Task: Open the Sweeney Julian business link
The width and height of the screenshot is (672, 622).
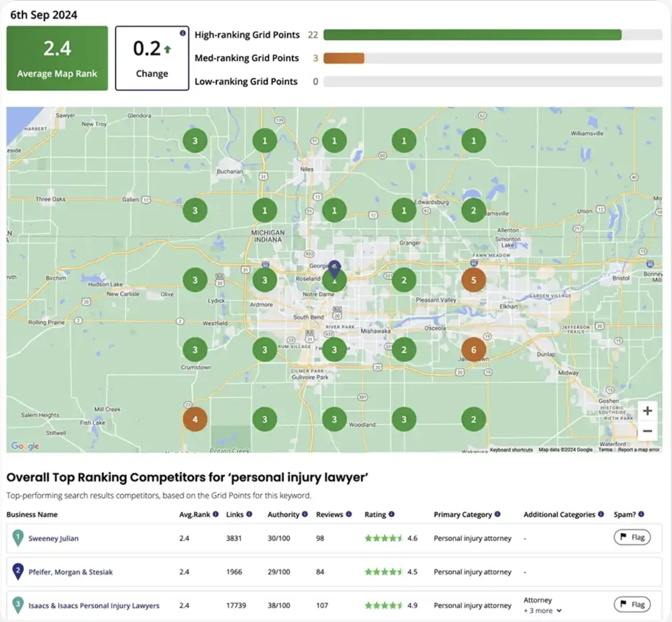Action: (x=53, y=539)
